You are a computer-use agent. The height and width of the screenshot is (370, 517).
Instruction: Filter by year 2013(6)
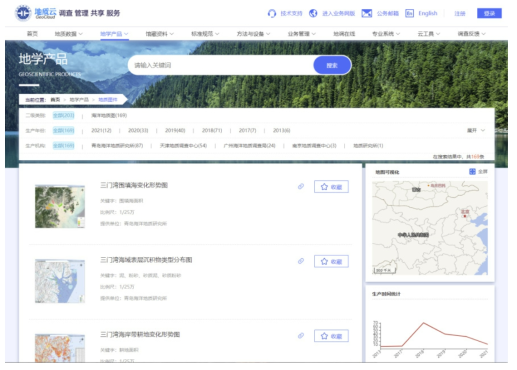click(281, 130)
